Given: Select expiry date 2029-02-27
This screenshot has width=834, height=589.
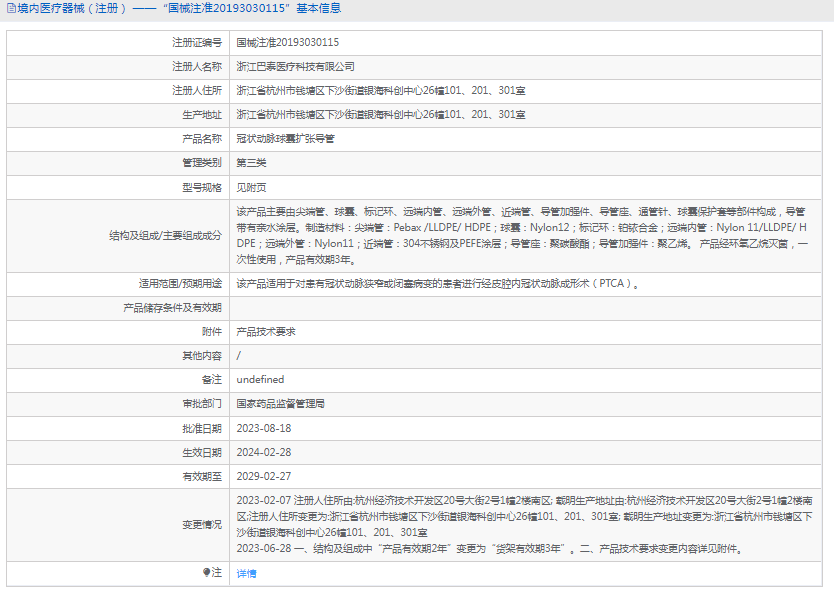Looking at the screenshot, I should point(264,476).
